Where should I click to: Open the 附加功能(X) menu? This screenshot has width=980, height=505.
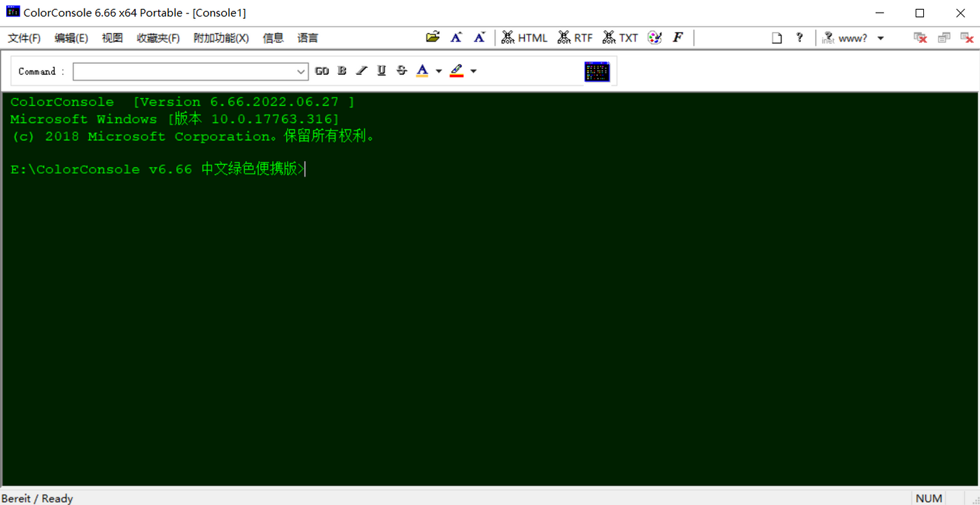tap(221, 38)
